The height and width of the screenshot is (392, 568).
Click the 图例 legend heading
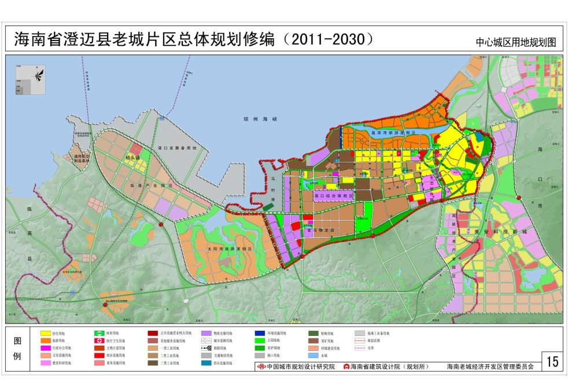coord(18,347)
